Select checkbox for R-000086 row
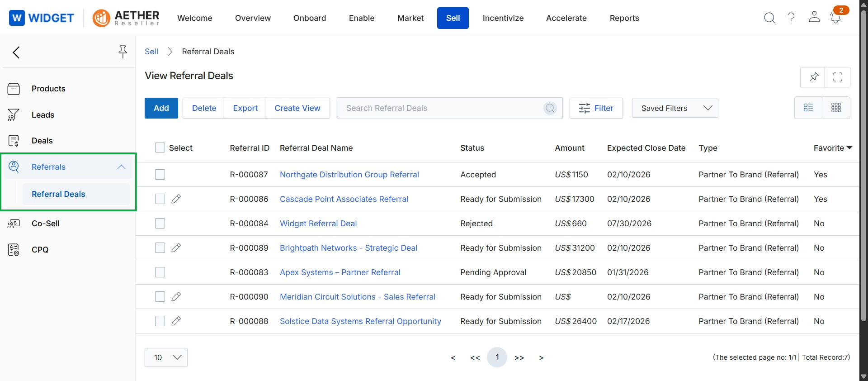Screen dimensions: 868x381 [x=160, y=199]
